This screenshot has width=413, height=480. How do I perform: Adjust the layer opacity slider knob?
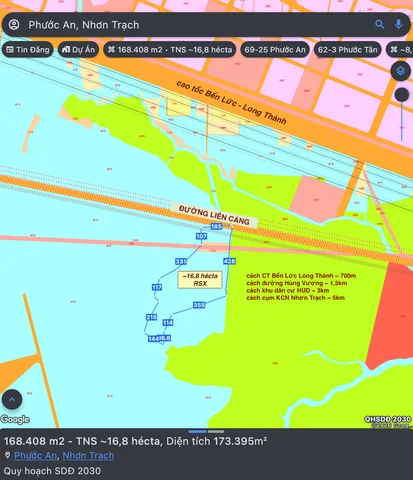coord(402,95)
